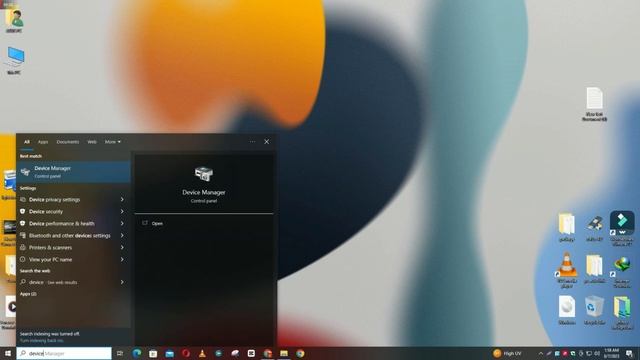Viewport: 640px width, 360px height.
Task: Switch to the All search tab
Action: click(x=27, y=142)
